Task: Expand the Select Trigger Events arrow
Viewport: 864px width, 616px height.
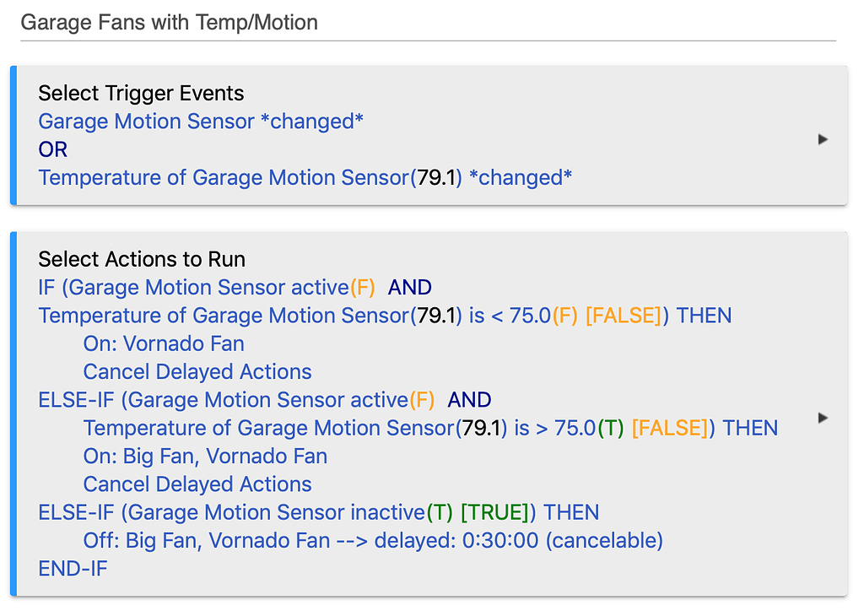Action: click(x=823, y=139)
